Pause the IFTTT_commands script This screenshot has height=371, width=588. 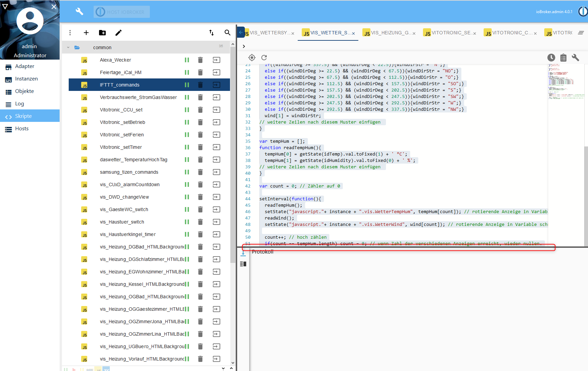(x=187, y=85)
